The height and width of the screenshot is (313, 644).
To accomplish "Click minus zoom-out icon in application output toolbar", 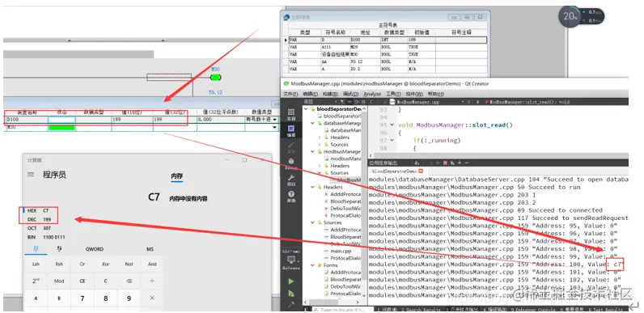I will click(x=466, y=163).
